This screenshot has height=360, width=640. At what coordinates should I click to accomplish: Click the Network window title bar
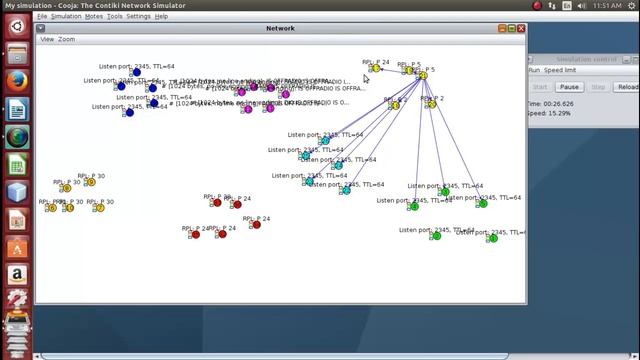click(280, 28)
